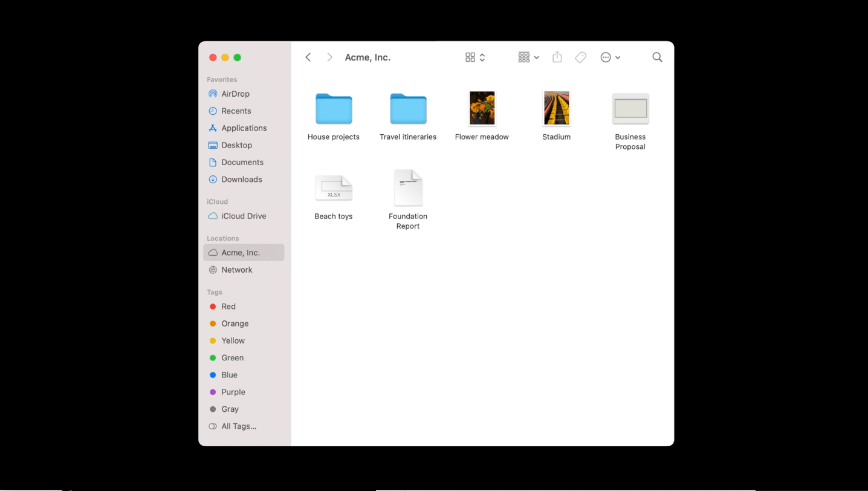Go forward with the right chevron
Image resolution: width=868 pixels, height=491 pixels.
329,57
